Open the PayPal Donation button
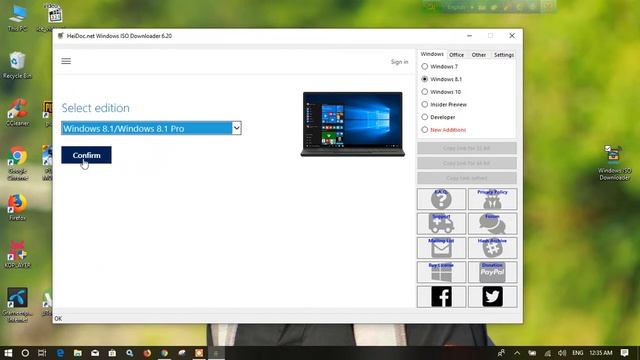This screenshot has height=360, width=640. click(492, 272)
